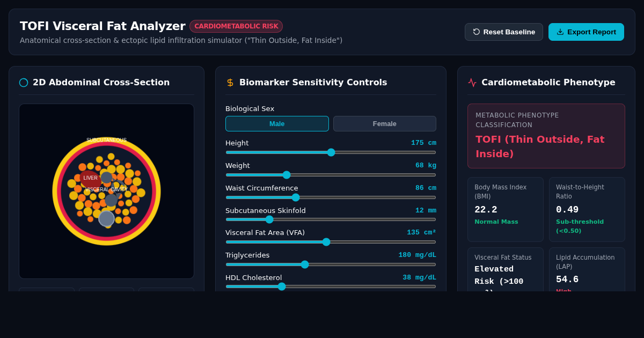This screenshot has width=644, height=338.
Task: Click the Triglycerides slider handle
Action: tap(305, 264)
